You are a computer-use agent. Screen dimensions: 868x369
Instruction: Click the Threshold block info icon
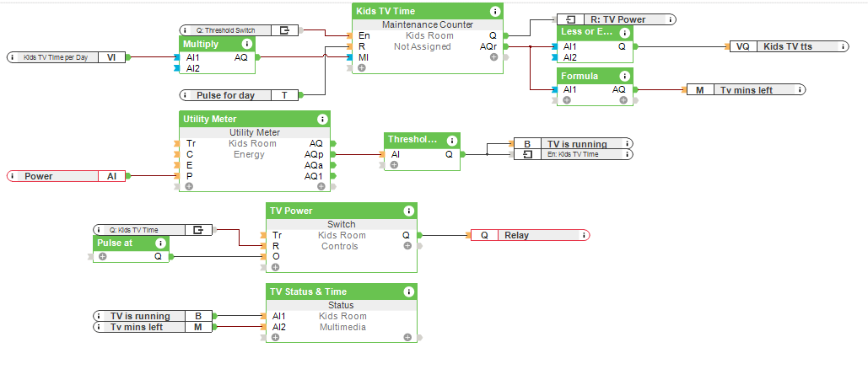coord(452,140)
